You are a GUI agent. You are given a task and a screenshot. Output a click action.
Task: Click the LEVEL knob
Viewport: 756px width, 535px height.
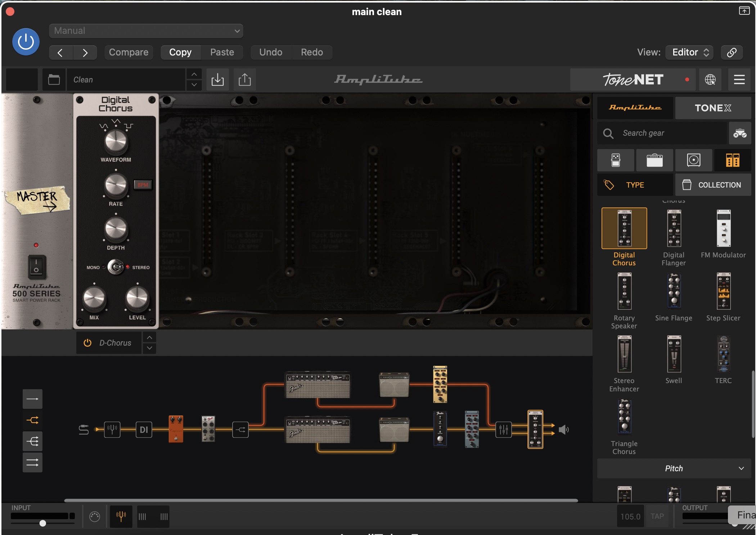point(137,298)
